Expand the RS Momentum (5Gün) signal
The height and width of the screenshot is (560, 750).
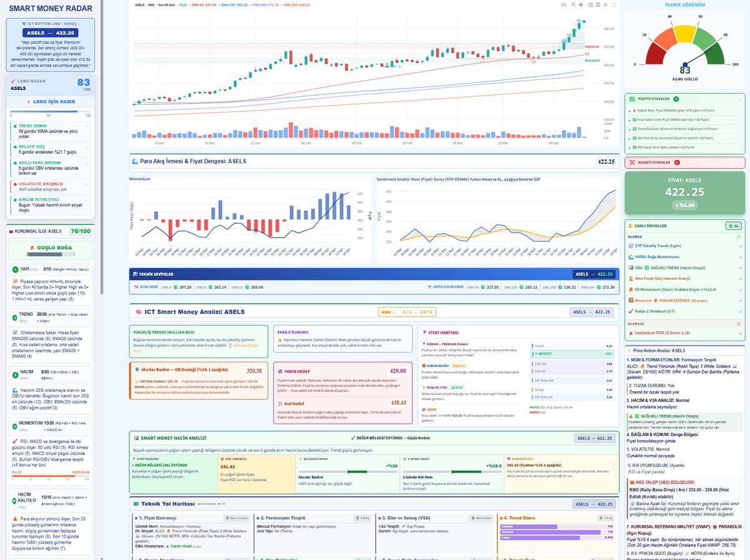(740, 289)
